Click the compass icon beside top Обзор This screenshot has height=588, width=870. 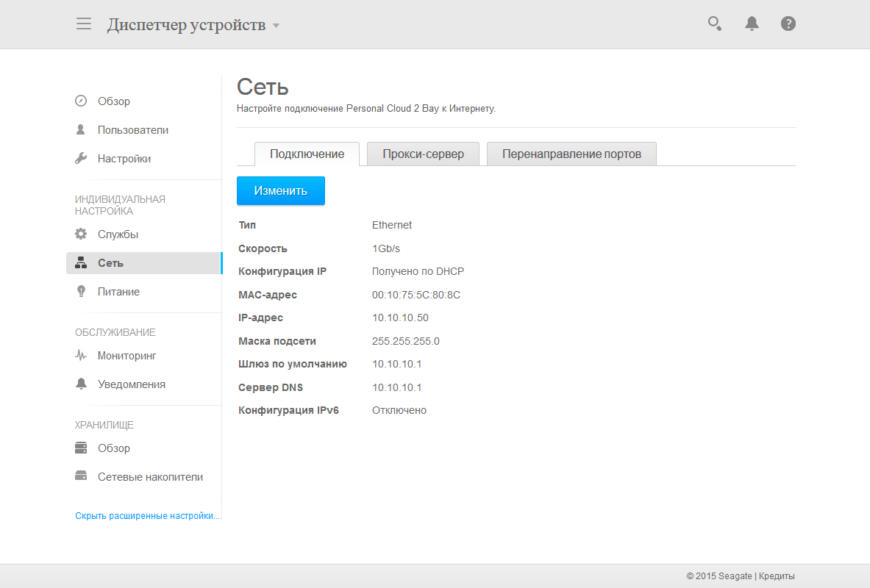[81, 101]
